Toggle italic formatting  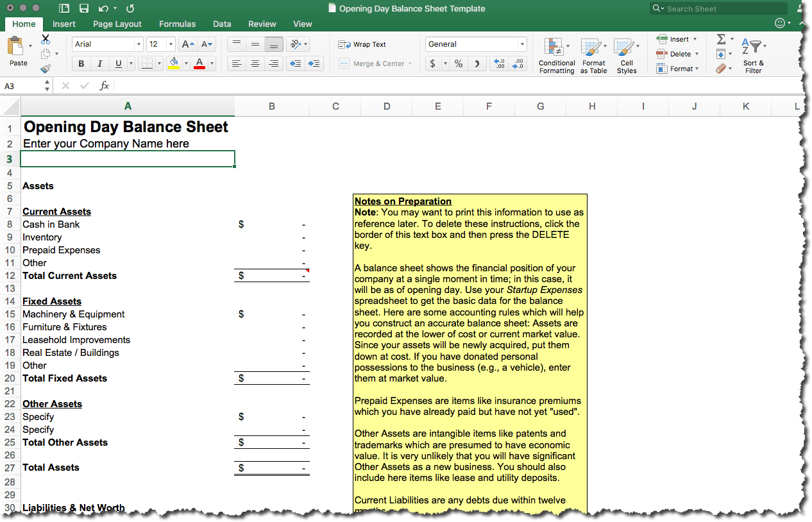click(99, 63)
